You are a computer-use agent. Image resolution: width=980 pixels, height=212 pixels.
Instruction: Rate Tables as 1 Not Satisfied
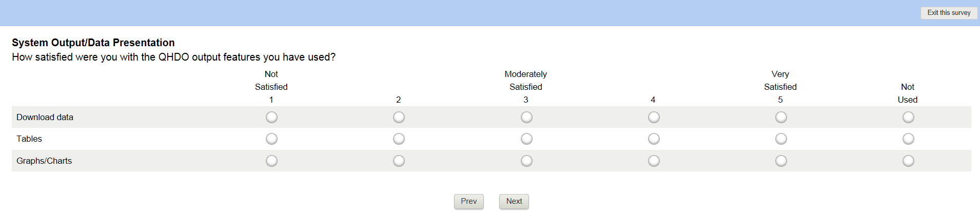point(271,139)
